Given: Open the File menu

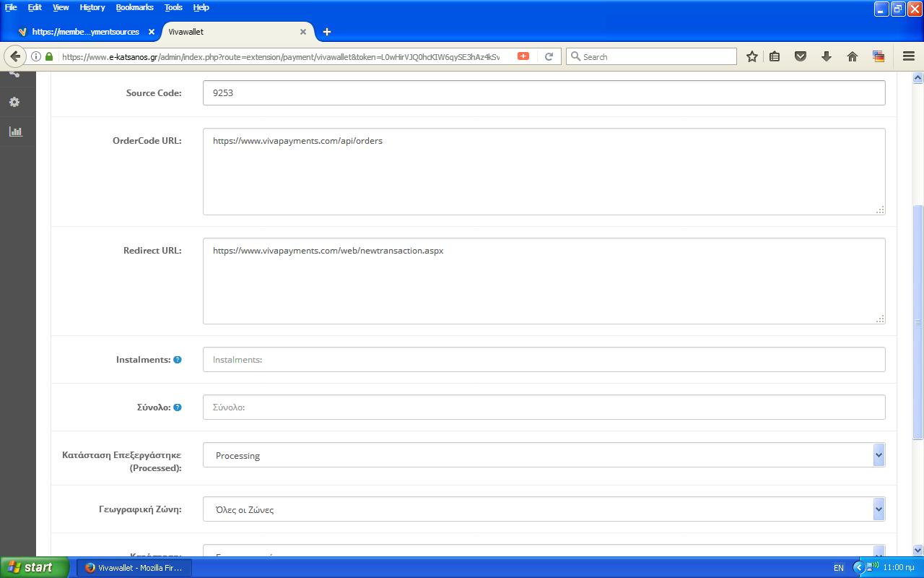Looking at the screenshot, I should point(11,7).
